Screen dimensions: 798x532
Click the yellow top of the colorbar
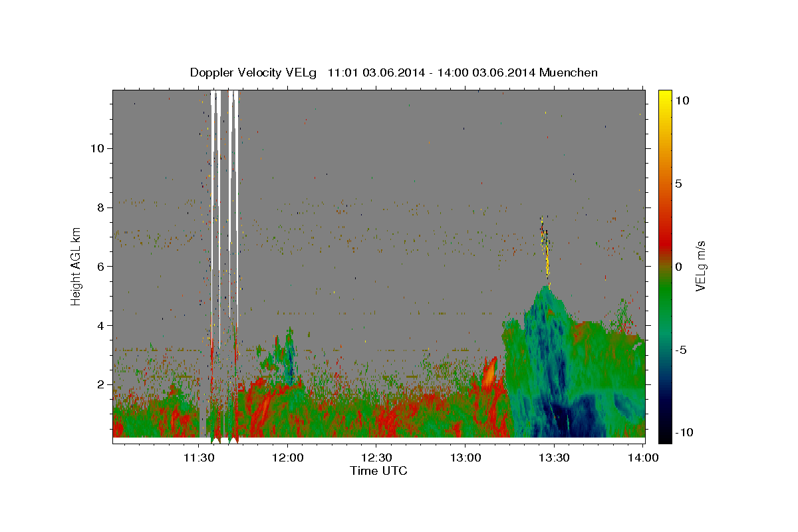[665, 96]
